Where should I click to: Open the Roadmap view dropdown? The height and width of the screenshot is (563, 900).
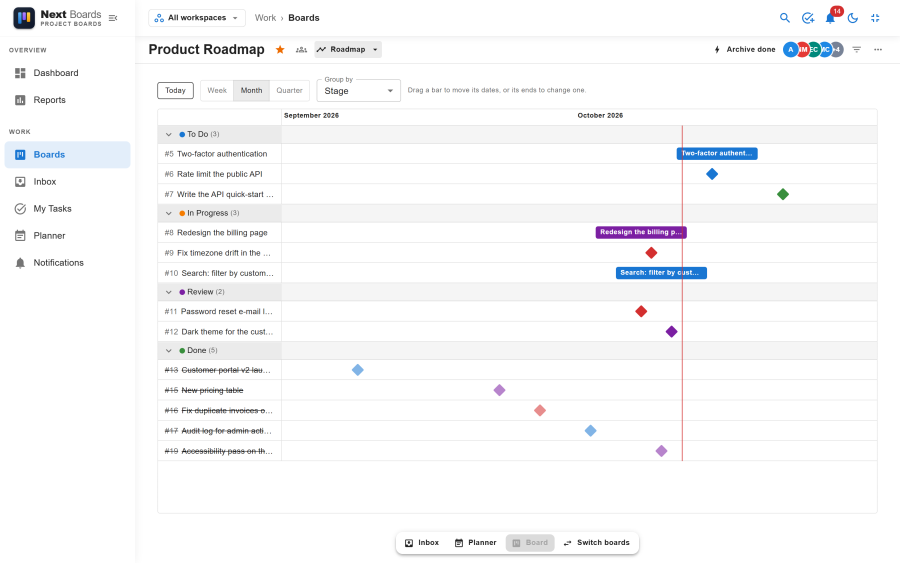348,49
